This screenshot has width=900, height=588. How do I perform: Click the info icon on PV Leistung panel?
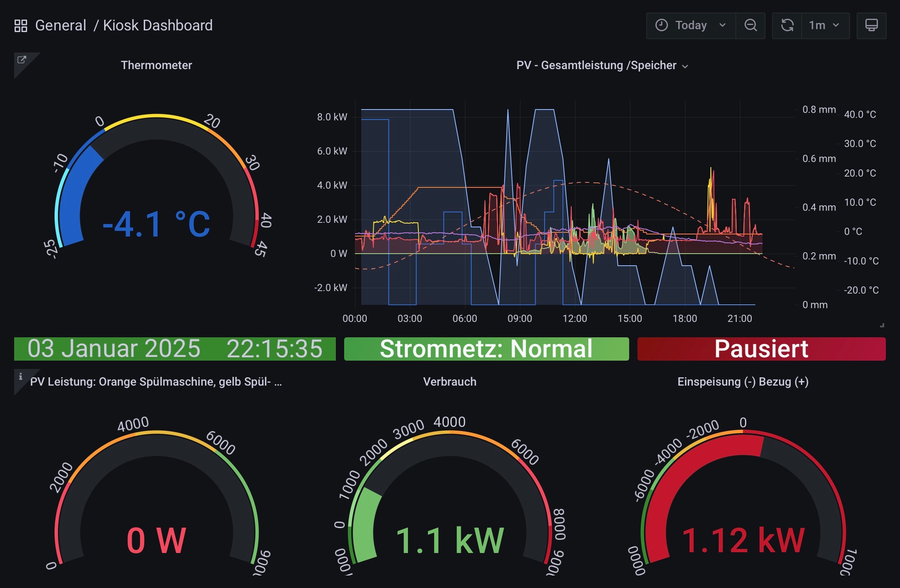[20, 376]
